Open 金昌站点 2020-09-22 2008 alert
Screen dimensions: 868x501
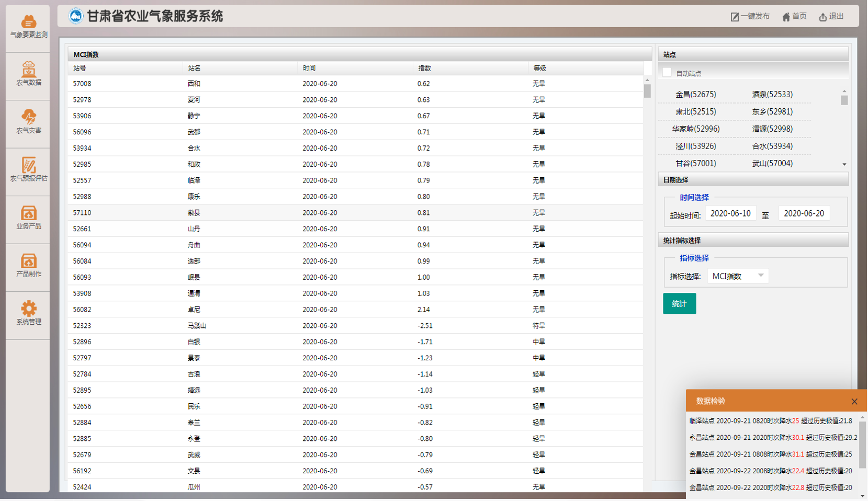coord(771,471)
